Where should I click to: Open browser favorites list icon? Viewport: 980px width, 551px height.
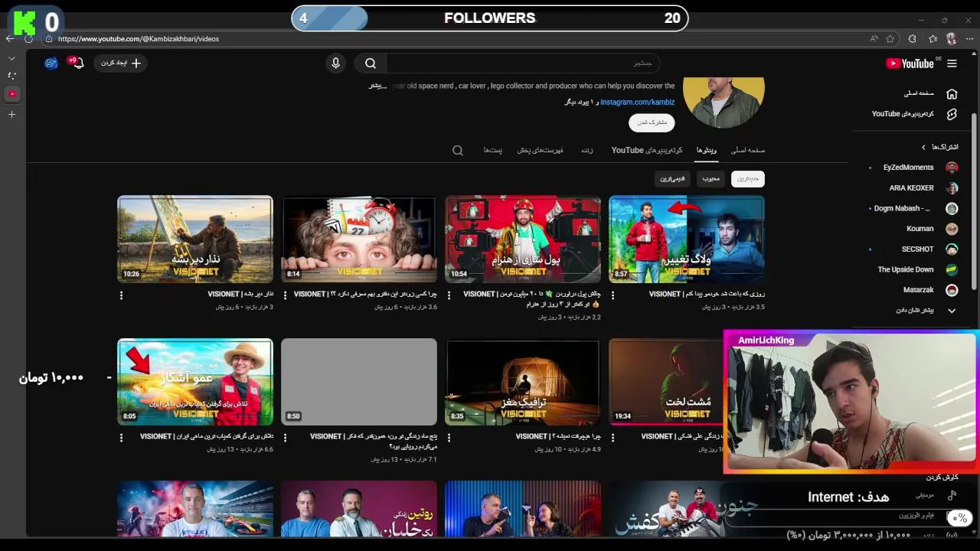(x=933, y=38)
